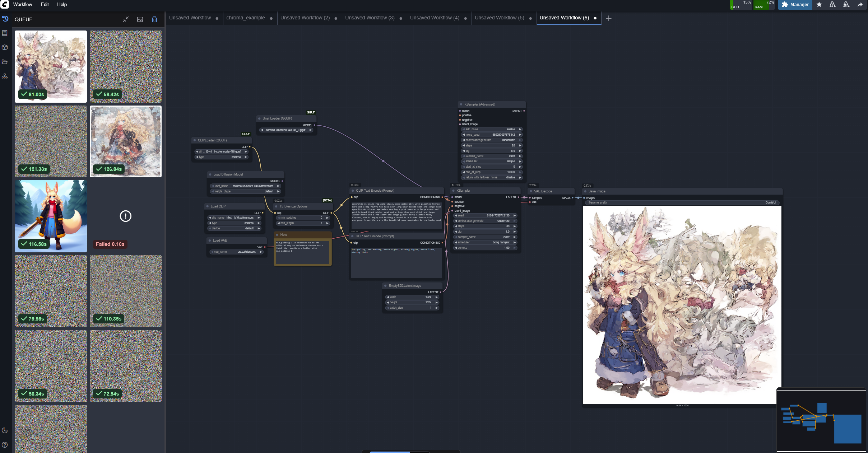Screen dimensions: 868x453
Task: Adjust the denoise 1.00 slider in KSampler
Action: 485,248
